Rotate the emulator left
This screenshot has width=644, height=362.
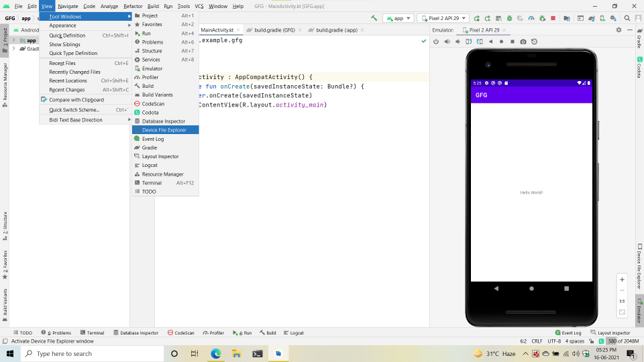pyautogui.click(x=469, y=42)
